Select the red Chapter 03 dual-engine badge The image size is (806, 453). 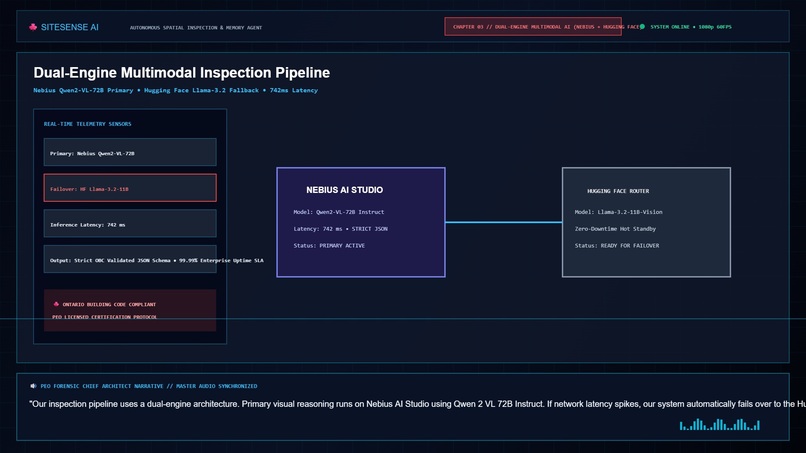tap(533, 27)
